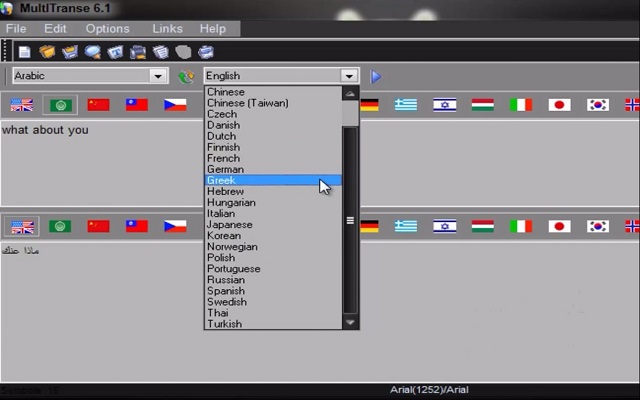Collapse the English target language dropdown arrow
Image resolution: width=640 pixels, height=400 pixels.
349,76
